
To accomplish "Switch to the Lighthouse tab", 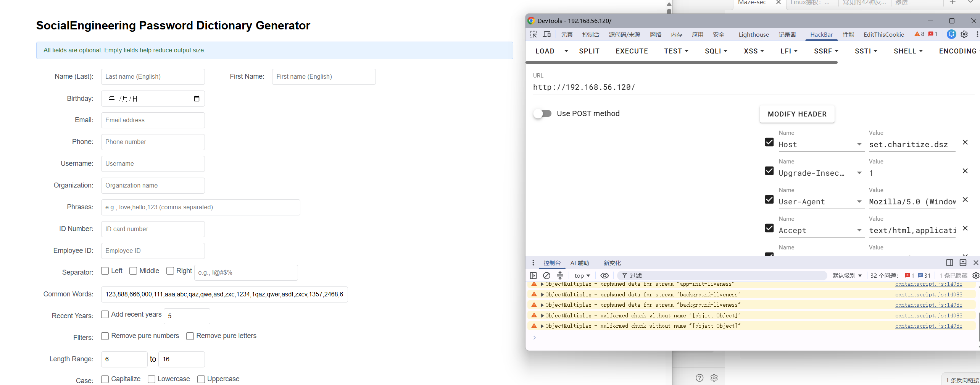I will 754,34.
